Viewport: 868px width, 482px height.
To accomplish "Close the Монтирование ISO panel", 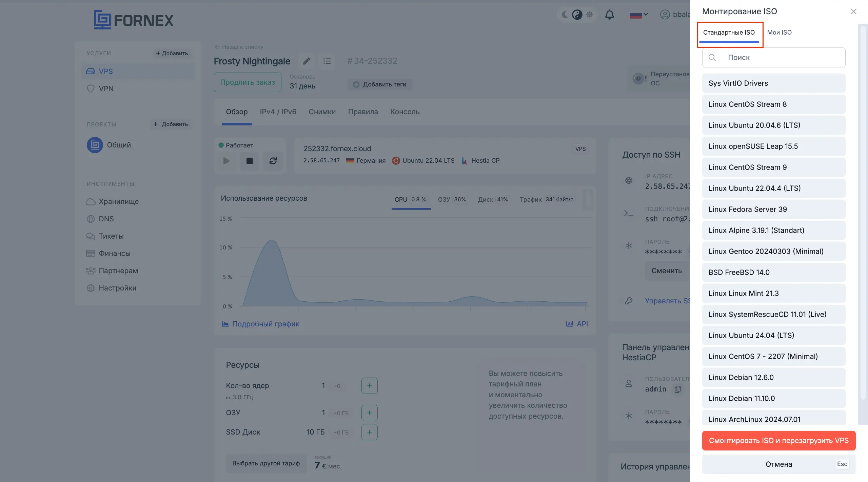I will click(854, 12).
